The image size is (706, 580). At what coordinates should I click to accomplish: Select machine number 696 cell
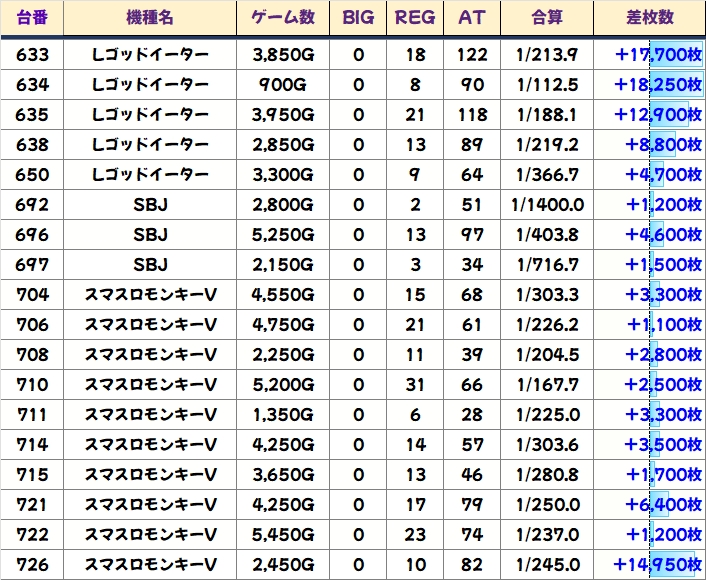(32, 235)
